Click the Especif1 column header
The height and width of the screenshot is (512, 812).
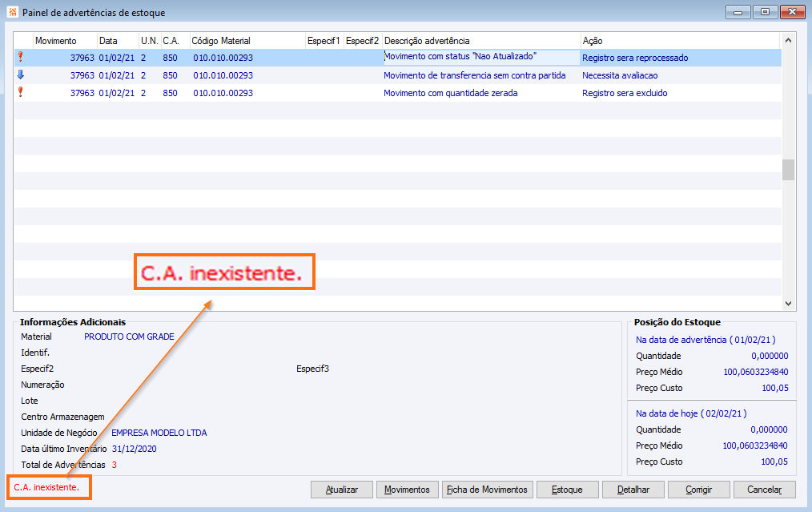pos(324,41)
